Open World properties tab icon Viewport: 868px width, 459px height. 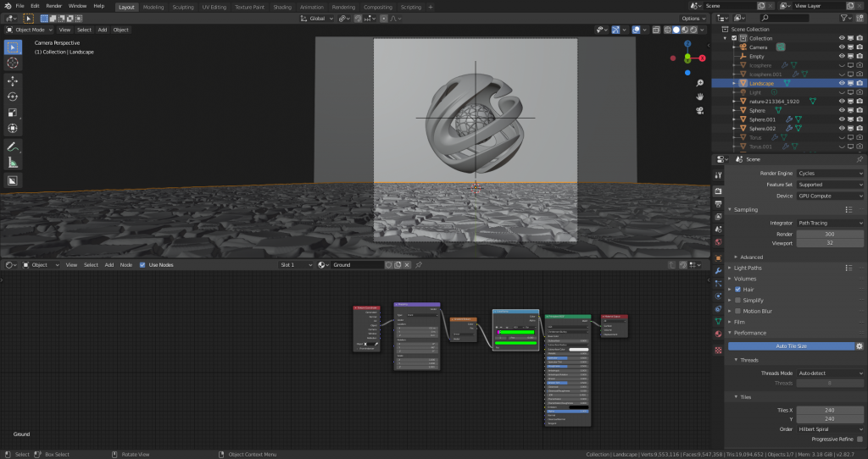(718, 242)
